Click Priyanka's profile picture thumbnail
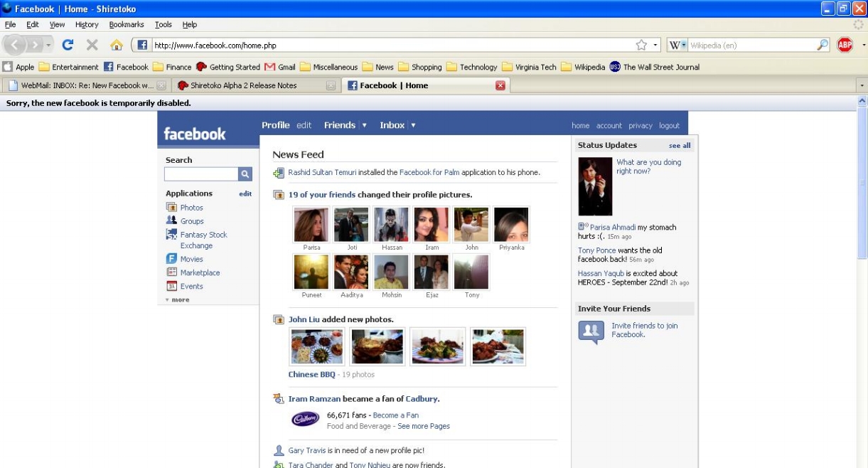 [x=511, y=225]
